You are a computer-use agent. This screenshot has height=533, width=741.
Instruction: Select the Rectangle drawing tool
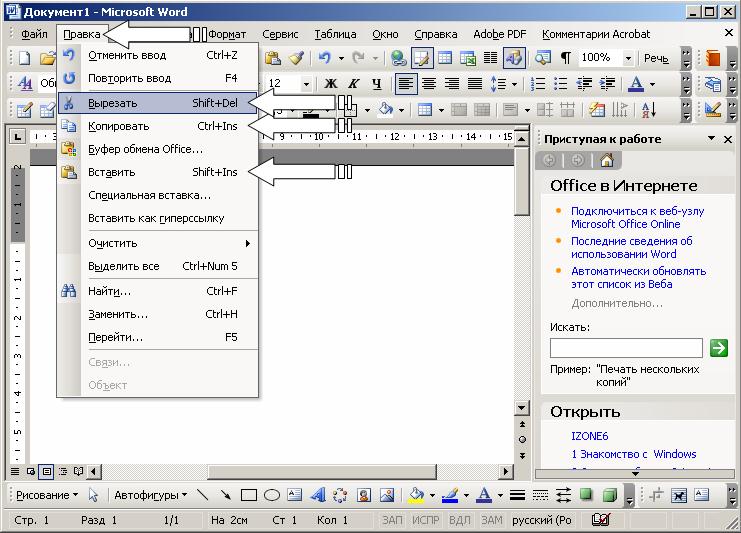[x=249, y=495]
